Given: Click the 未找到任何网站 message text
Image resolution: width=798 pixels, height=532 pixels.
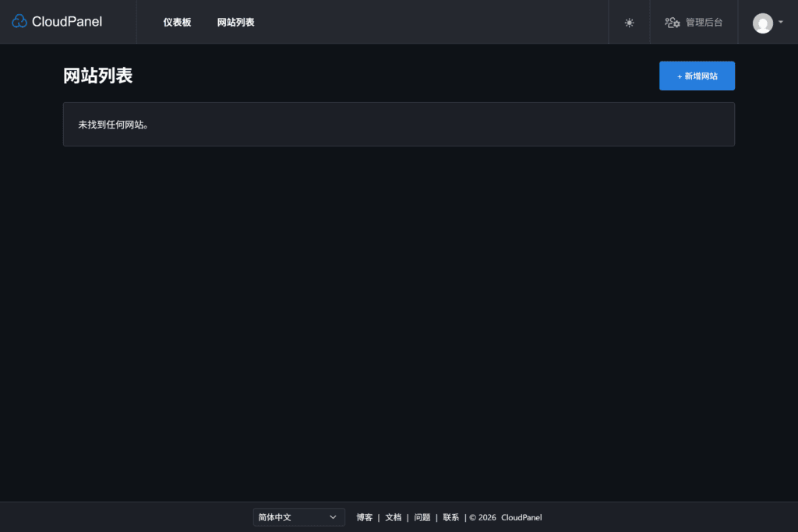Looking at the screenshot, I should click(113, 125).
